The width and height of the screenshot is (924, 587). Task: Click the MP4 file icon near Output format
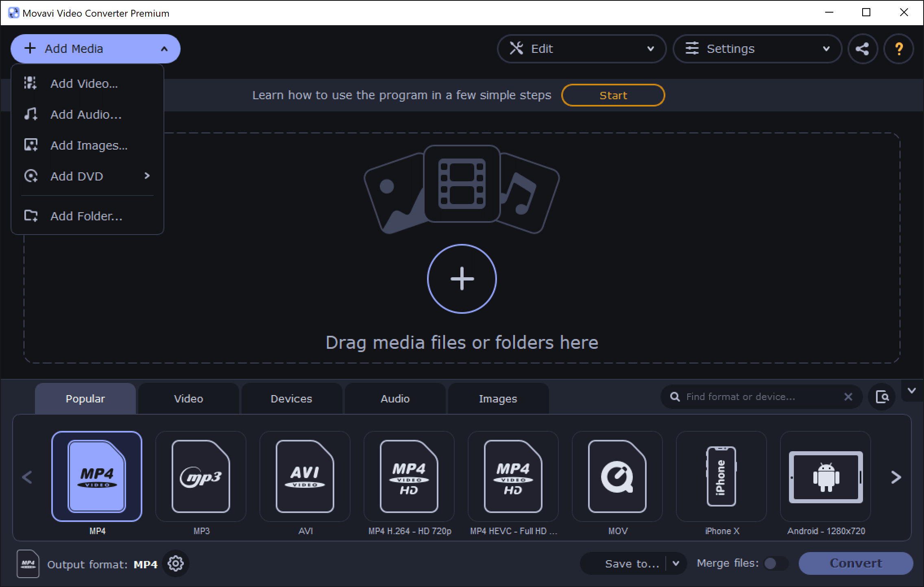pyautogui.click(x=28, y=564)
